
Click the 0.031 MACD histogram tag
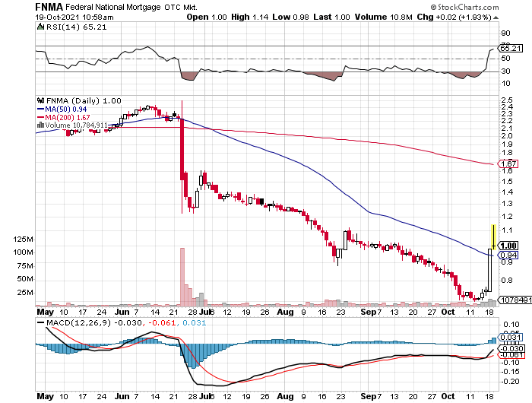click(510, 337)
